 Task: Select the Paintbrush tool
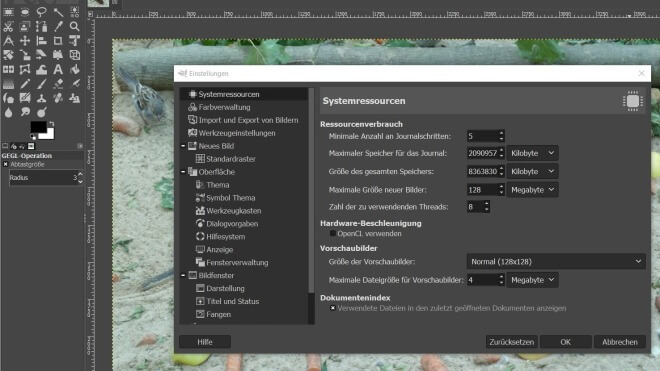(41, 84)
